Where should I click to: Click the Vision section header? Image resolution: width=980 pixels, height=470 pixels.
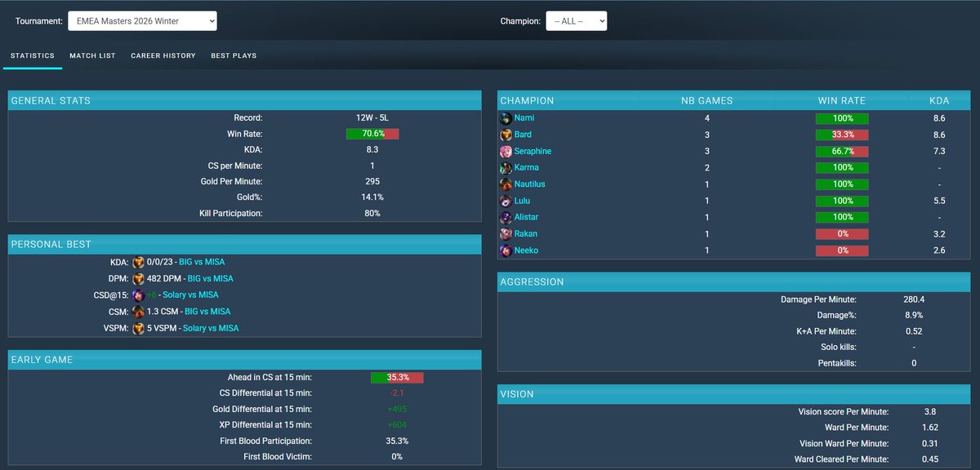(x=734, y=394)
